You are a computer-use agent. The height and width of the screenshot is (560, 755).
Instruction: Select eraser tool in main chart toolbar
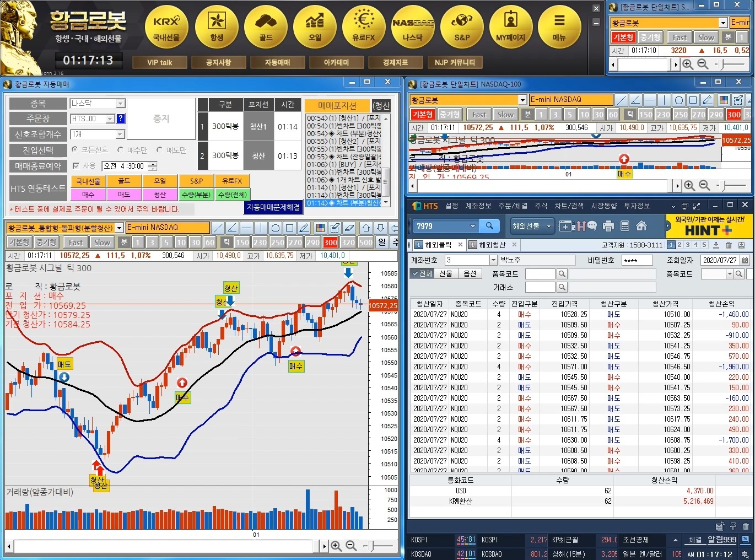click(349, 228)
